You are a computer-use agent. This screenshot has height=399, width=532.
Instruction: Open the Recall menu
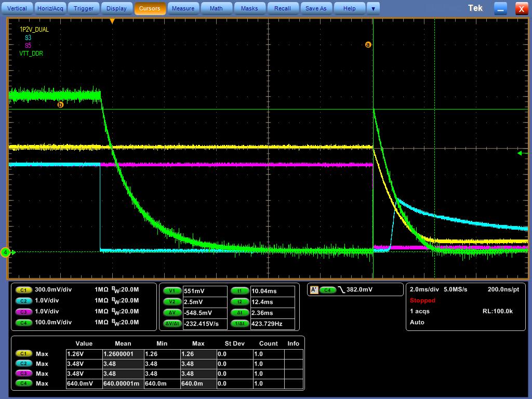(283, 8)
